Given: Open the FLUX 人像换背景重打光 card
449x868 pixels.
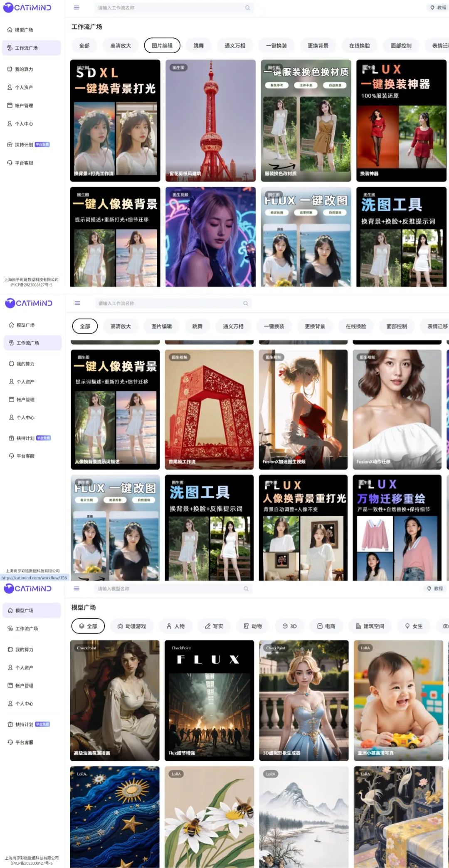Looking at the screenshot, I should (x=303, y=527).
